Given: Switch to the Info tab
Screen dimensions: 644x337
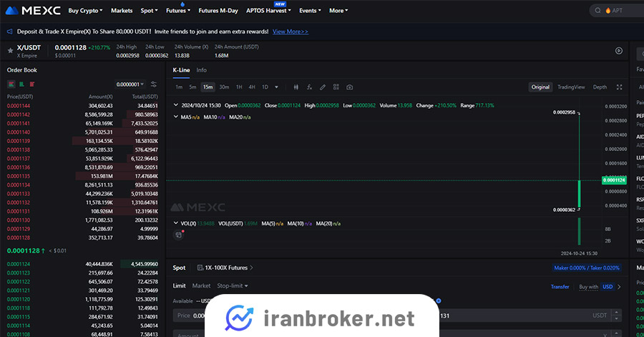Looking at the screenshot, I should point(201,70).
